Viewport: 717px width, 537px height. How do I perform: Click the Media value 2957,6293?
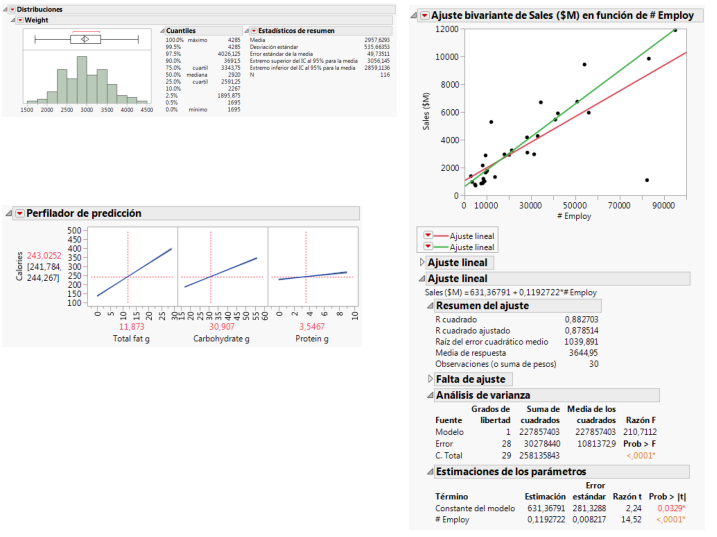pos(377,40)
